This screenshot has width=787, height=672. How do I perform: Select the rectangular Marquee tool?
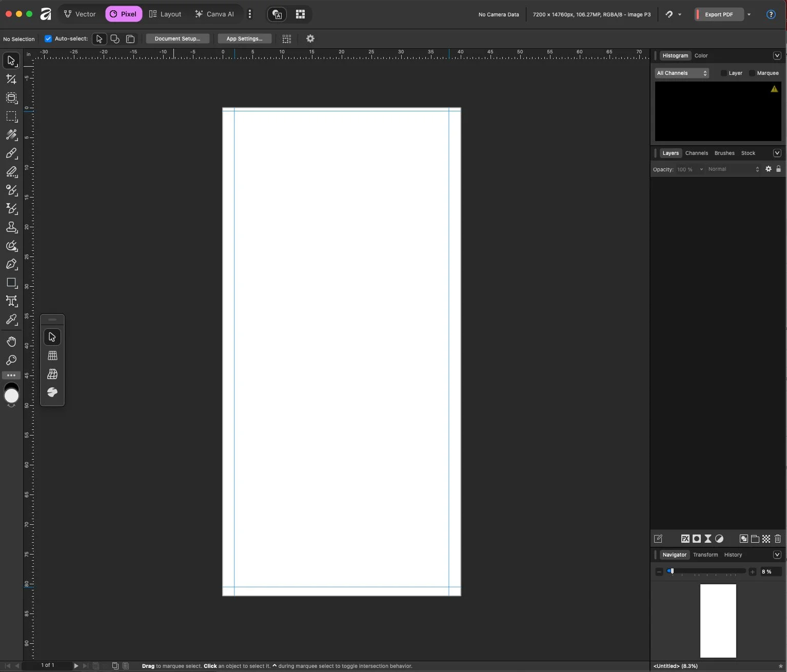[11, 116]
